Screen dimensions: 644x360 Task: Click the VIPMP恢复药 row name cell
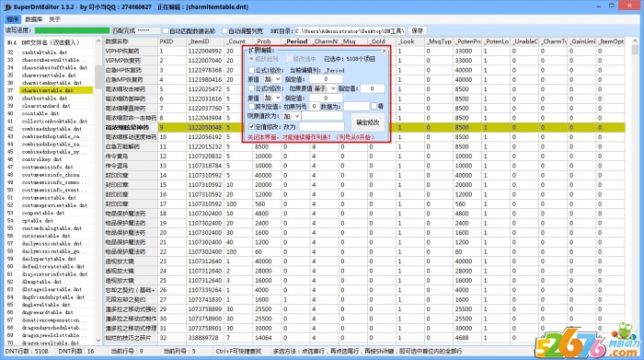pyautogui.click(x=131, y=61)
